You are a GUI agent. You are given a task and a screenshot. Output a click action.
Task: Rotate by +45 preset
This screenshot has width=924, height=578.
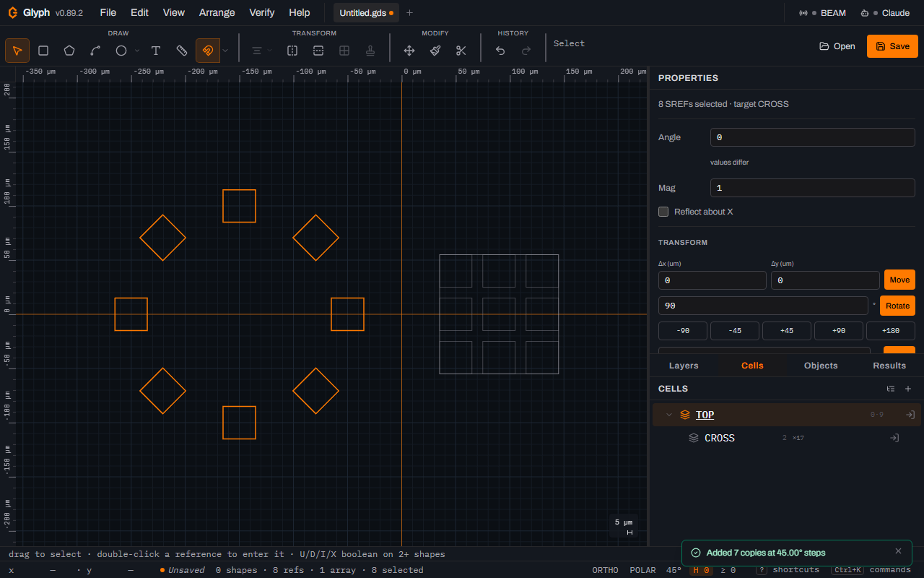click(x=787, y=331)
